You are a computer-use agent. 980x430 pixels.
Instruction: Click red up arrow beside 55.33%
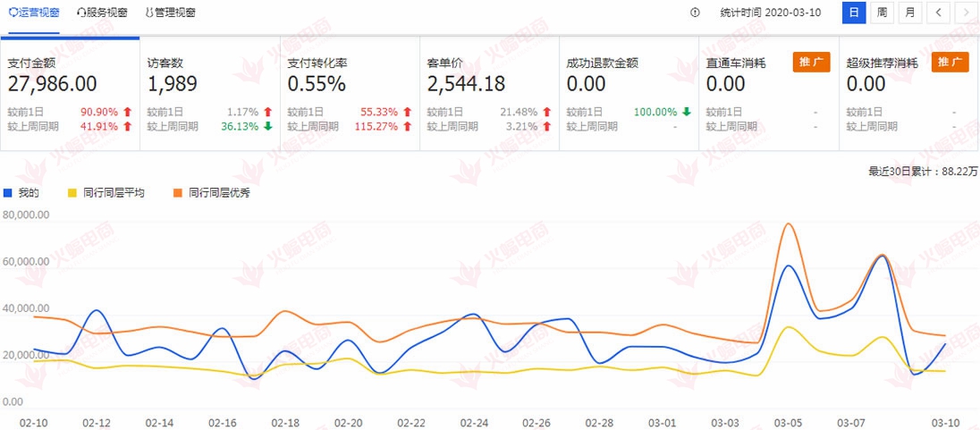pyautogui.click(x=408, y=112)
